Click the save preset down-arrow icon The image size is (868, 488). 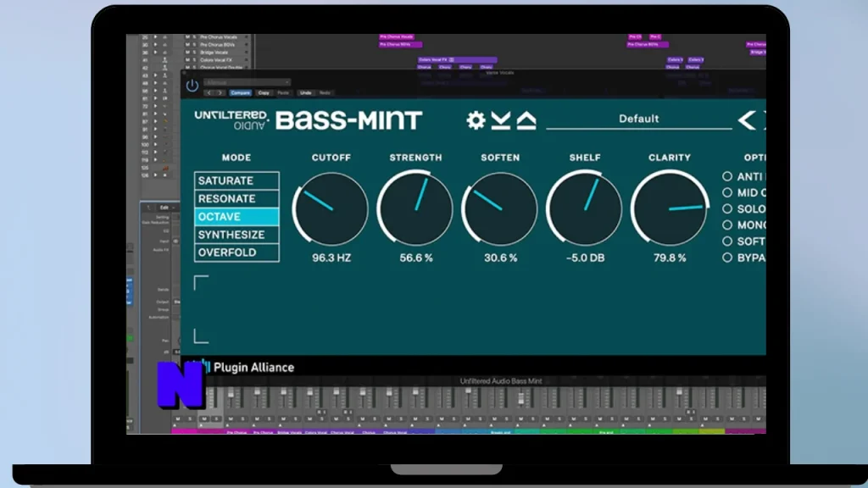point(500,120)
